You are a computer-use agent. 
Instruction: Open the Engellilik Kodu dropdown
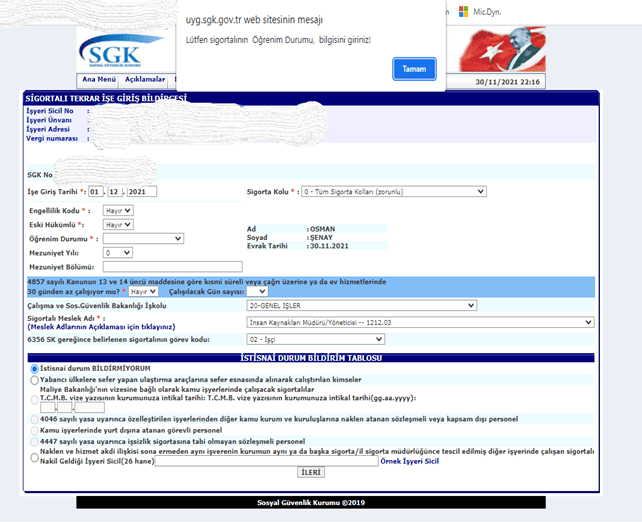pos(118,211)
